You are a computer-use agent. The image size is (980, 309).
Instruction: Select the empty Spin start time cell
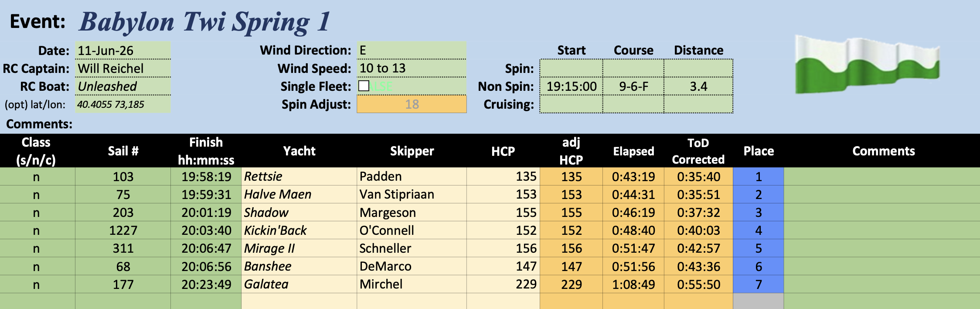pos(572,69)
